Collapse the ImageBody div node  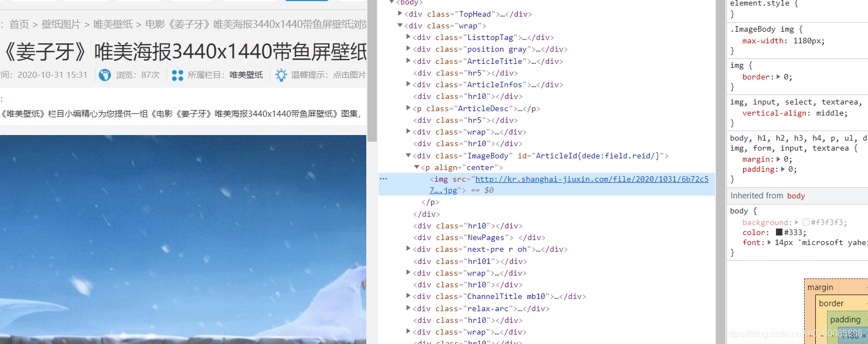click(x=408, y=156)
